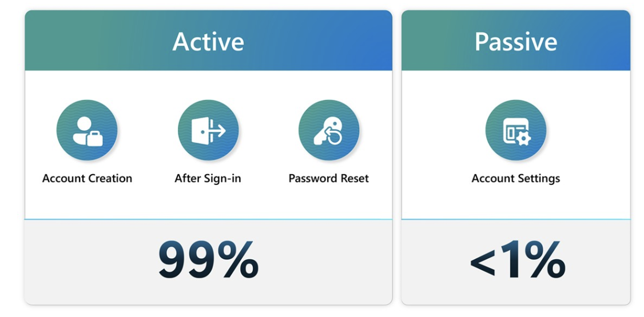
Task: Click the gear in the Account Settings icon
Action: [x=524, y=139]
